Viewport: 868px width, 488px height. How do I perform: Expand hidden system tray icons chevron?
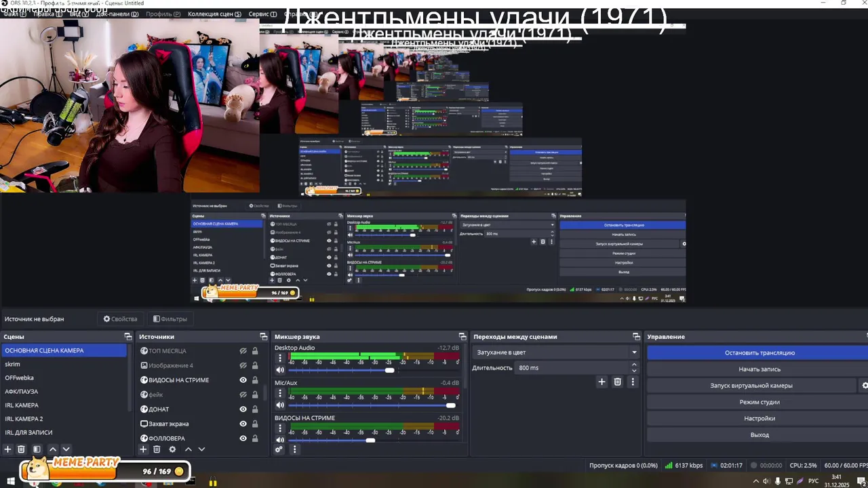tap(756, 481)
